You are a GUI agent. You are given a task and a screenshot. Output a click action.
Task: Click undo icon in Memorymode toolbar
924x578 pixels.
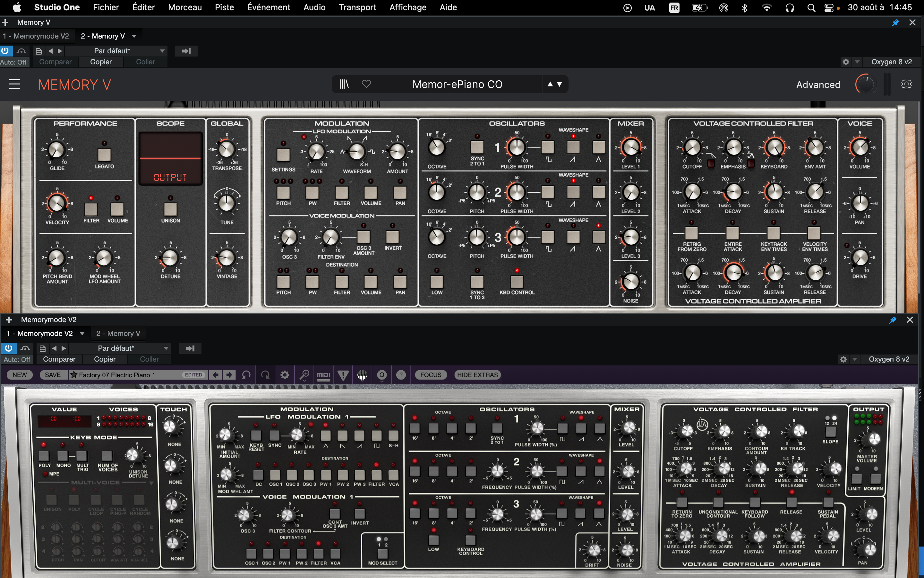246,375
